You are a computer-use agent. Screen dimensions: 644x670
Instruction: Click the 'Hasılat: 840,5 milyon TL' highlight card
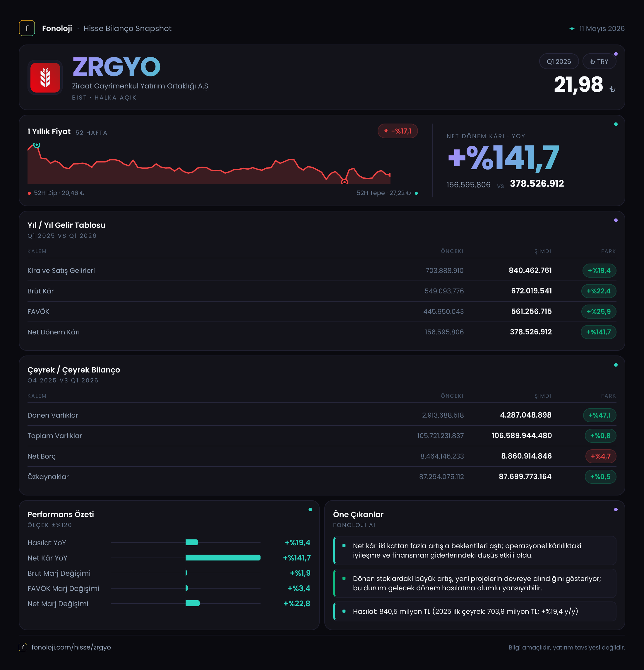click(x=475, y=611)
